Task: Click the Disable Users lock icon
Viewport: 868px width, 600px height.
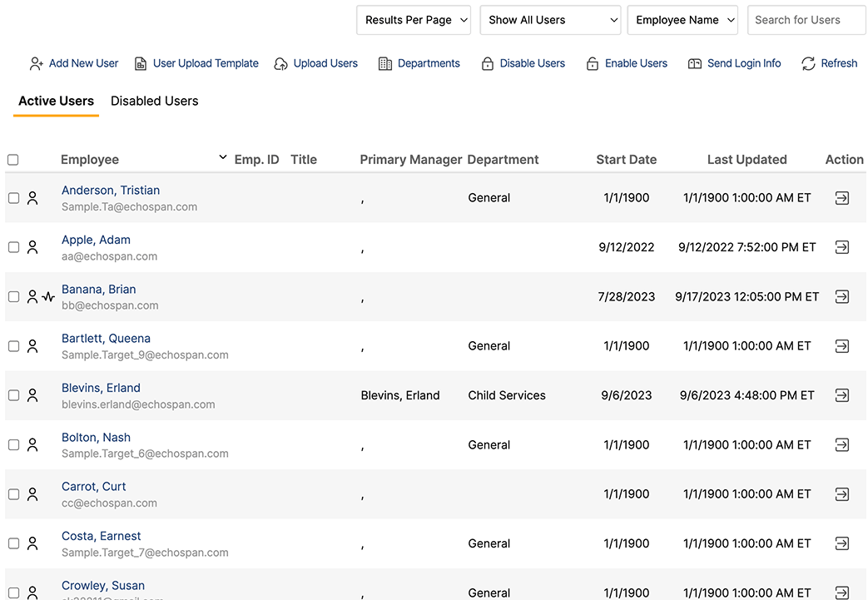Action: (x=487, y=63)
